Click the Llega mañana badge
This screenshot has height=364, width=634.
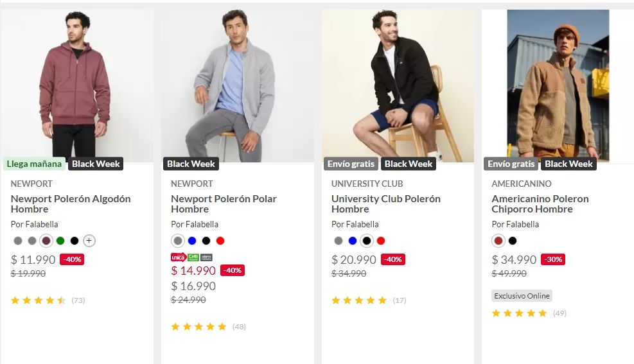tap(35, 164)
